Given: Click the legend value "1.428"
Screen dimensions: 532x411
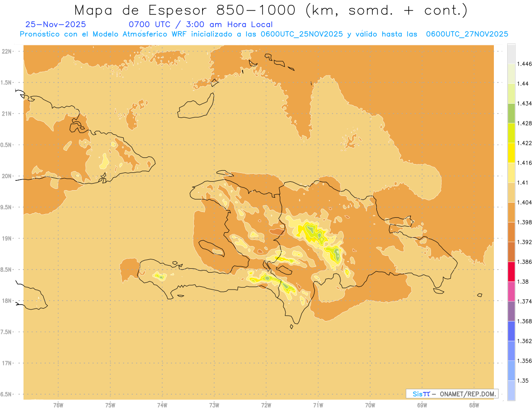Looking at the screenshot, I should [x=524, y=123].
